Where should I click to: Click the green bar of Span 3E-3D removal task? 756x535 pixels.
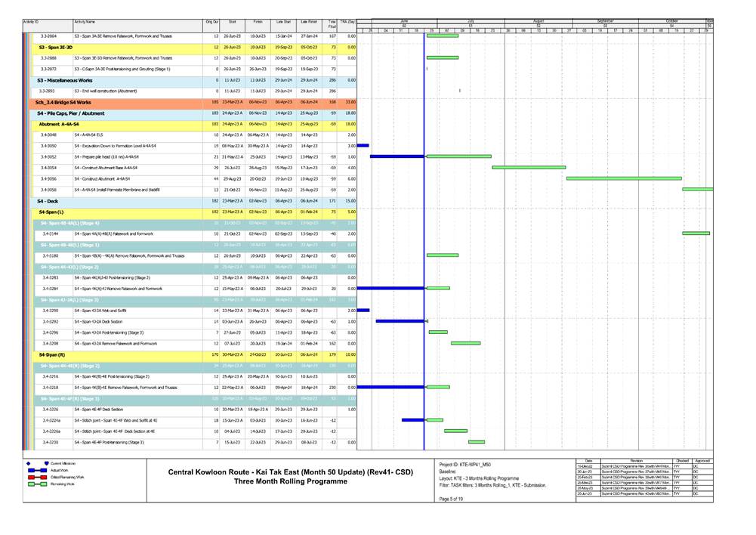442,56
